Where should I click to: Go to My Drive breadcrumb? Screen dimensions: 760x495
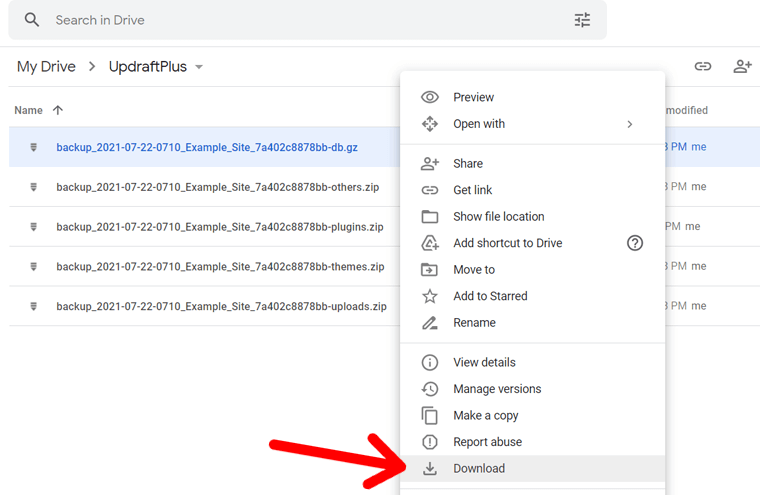click(x=46, y=66)
